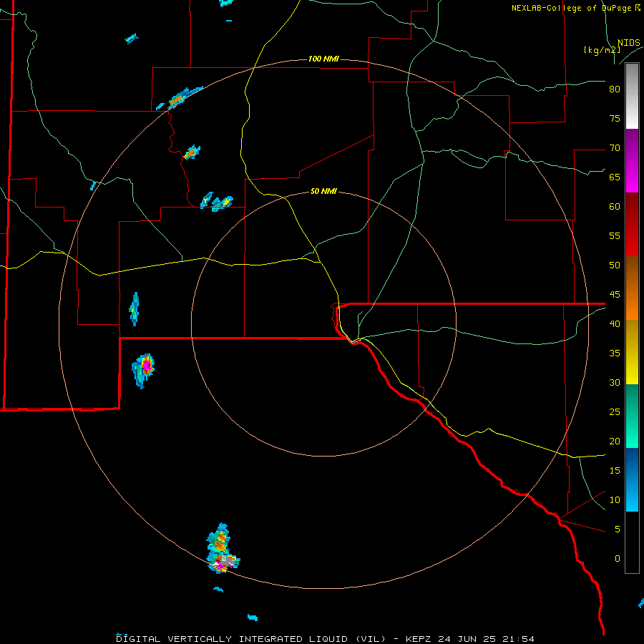Click the yellow segment of the color bar
The image size is (644, 644).
tap(632, 352)
